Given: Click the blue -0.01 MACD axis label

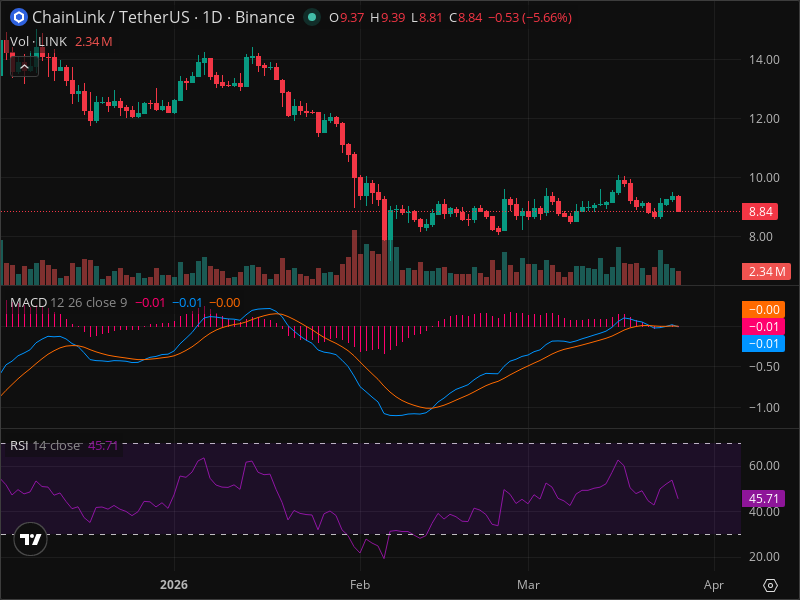Looking at the screenshot, I should 763,343.
